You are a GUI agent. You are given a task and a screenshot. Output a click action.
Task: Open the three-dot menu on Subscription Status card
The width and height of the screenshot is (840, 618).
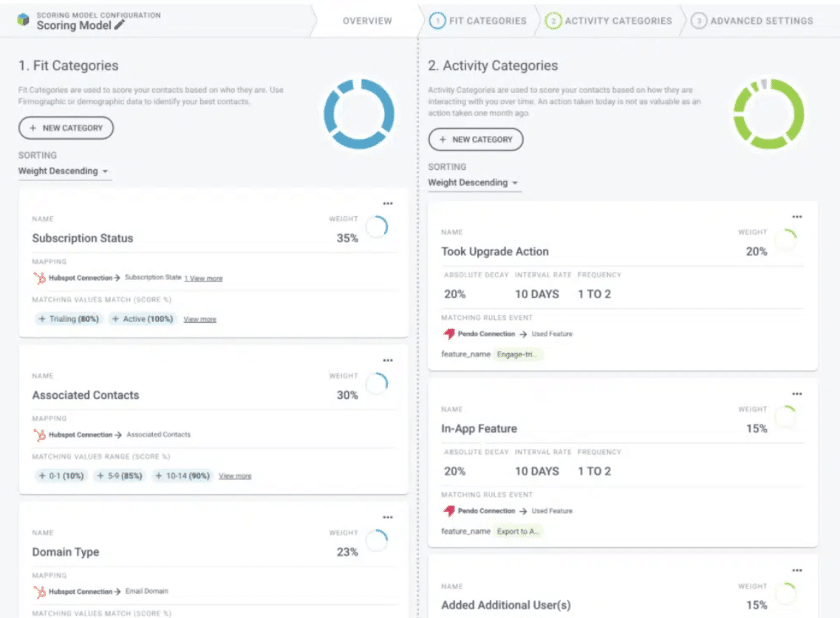388,203
